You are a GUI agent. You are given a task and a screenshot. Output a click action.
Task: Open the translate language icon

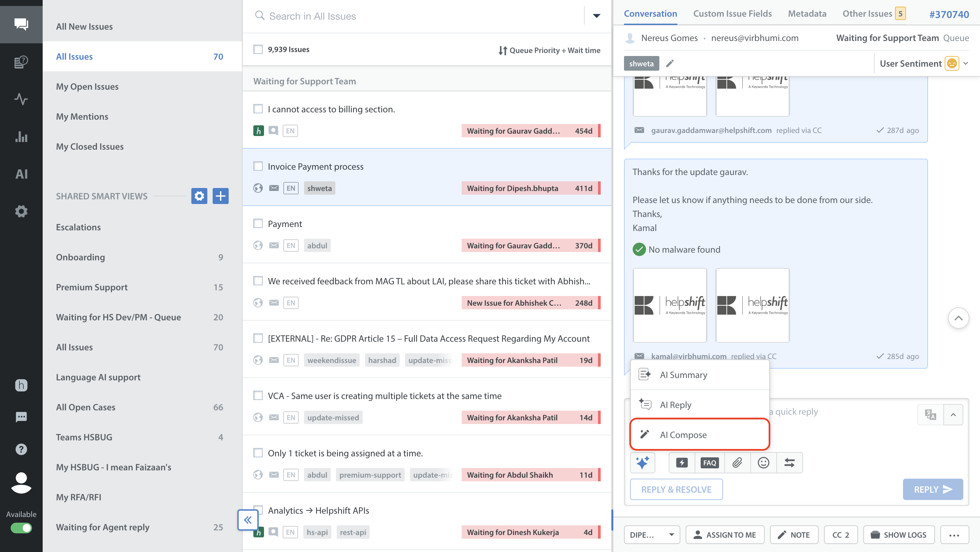(931, 414)
